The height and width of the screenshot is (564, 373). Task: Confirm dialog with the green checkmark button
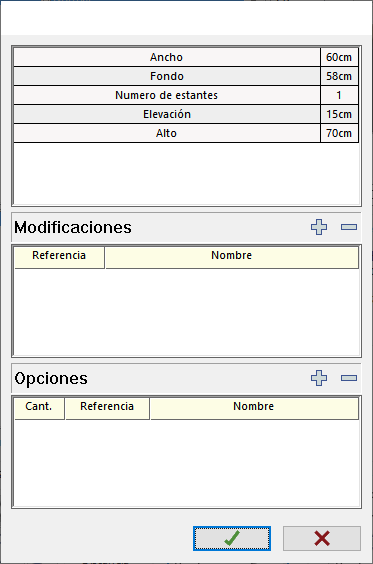point(232,538)
